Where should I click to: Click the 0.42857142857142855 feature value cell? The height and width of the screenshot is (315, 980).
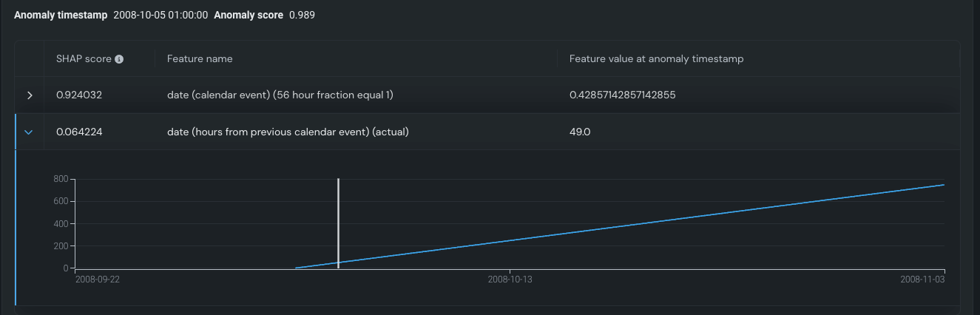pos(622,95)
